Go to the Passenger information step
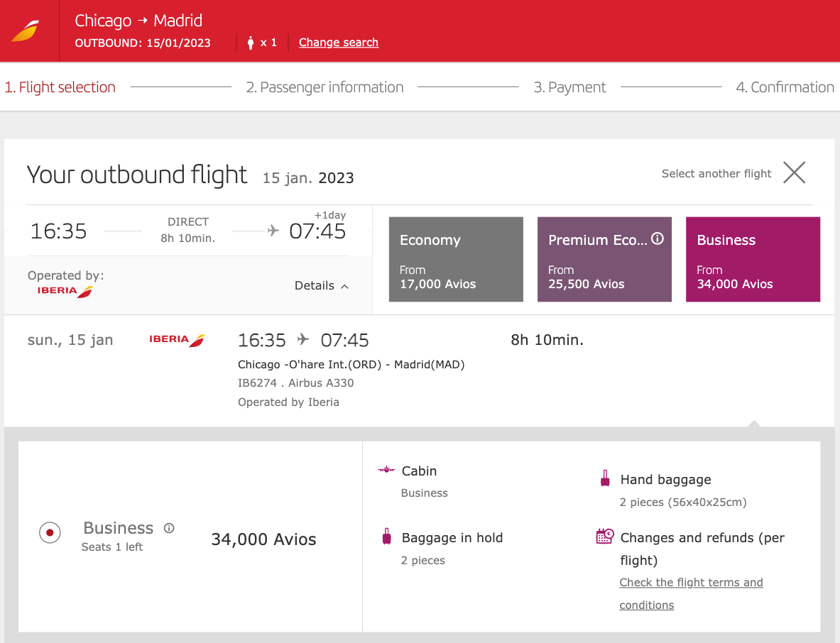 (325, 87)
